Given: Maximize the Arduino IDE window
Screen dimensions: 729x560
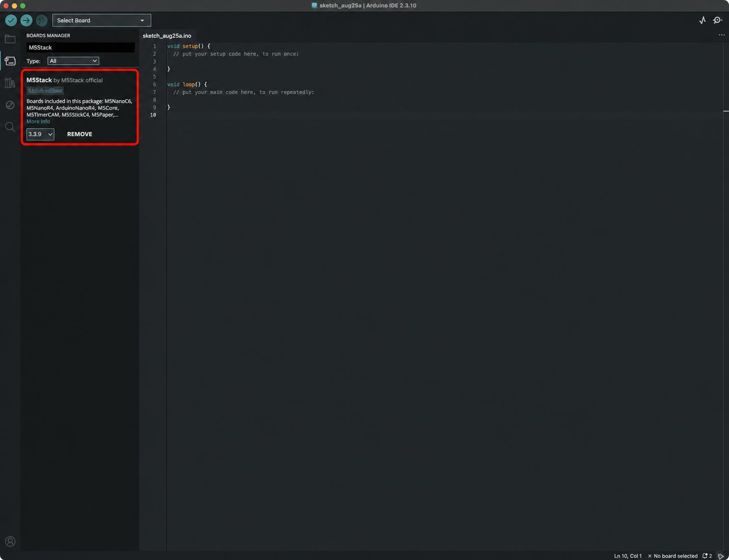Looking at the screenshot, I should [22, 6].
